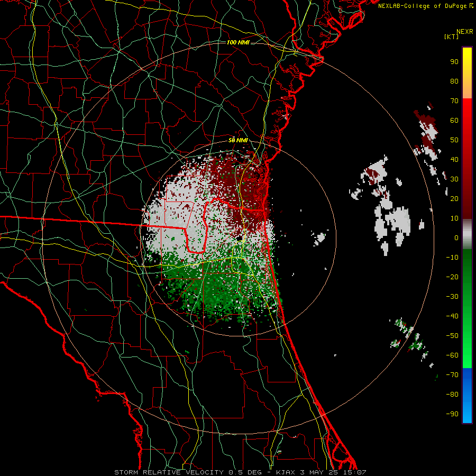Click the -40 scale value
The height and width of the screenshot is (476, 476).
(x=452, y=316)
